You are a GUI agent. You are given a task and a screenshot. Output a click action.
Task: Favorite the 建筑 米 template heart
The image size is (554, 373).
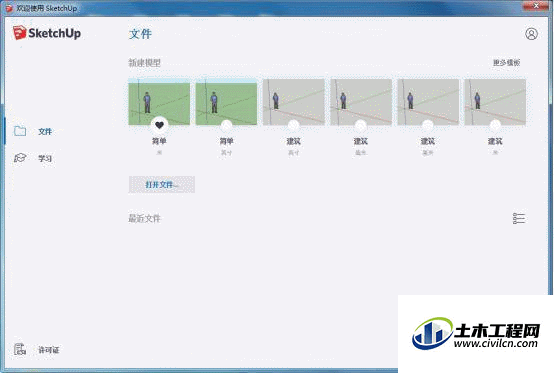(495, 125)
